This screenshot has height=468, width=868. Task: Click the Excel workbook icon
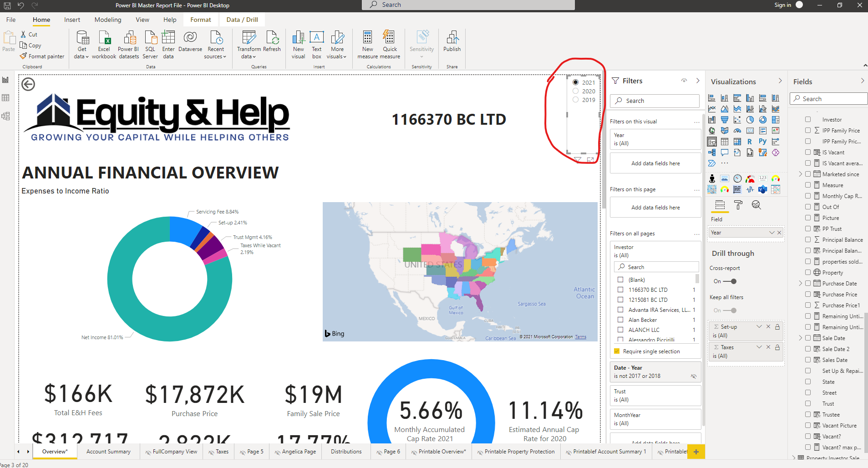[x=104, y=45]
